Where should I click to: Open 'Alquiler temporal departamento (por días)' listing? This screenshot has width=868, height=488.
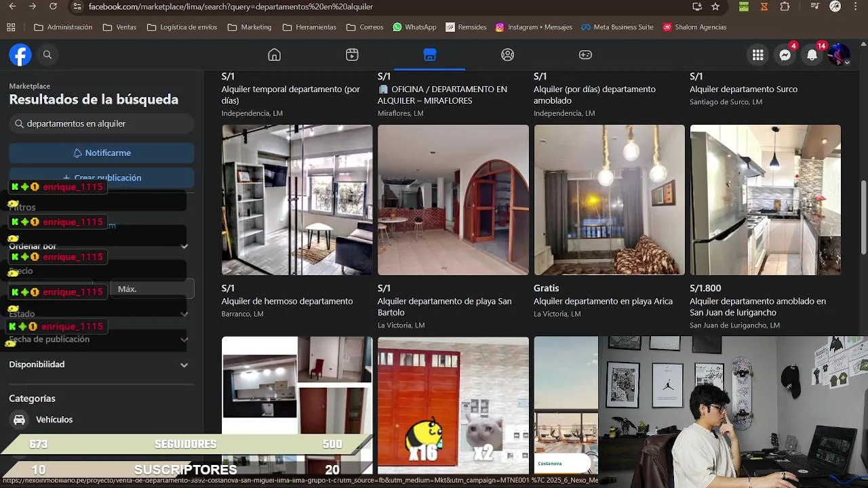click(291, 95)
